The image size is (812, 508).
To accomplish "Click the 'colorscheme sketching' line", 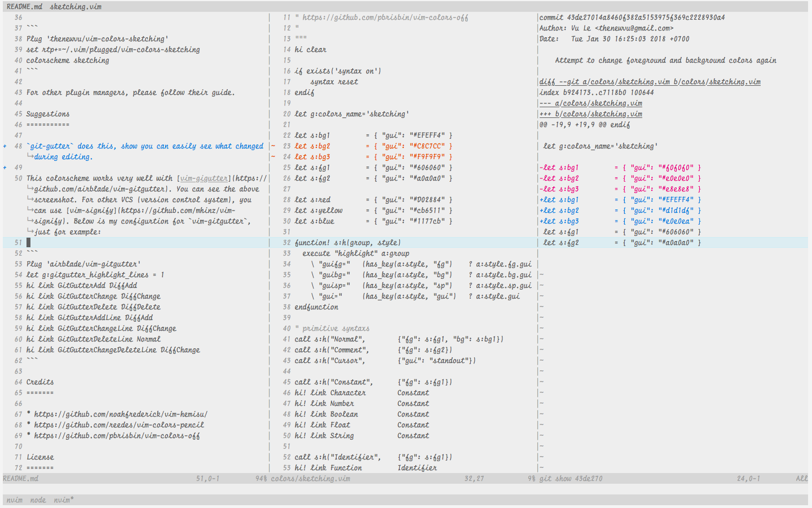I will tap(68, 60).
